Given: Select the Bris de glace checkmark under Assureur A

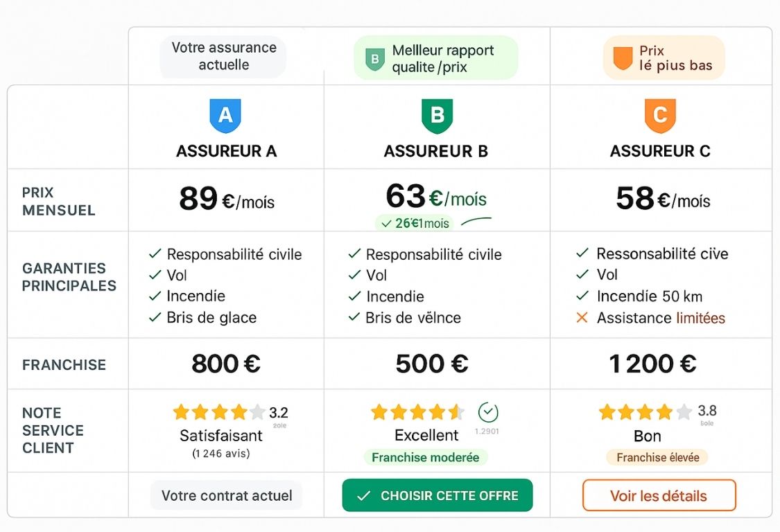Looking at the screenshot, I should pyautogui.click(x=155, y=317).
